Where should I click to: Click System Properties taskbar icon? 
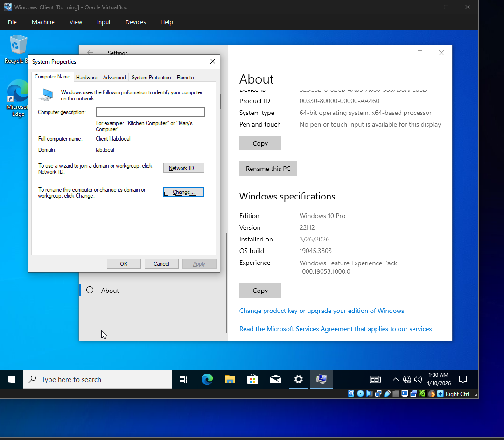(322, 380)
